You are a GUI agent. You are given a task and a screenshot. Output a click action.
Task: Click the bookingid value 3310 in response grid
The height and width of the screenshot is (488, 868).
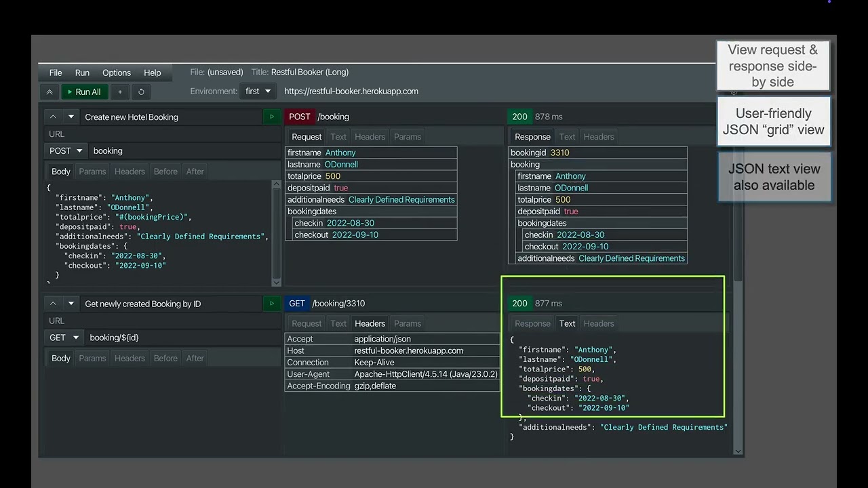[559, 152]
